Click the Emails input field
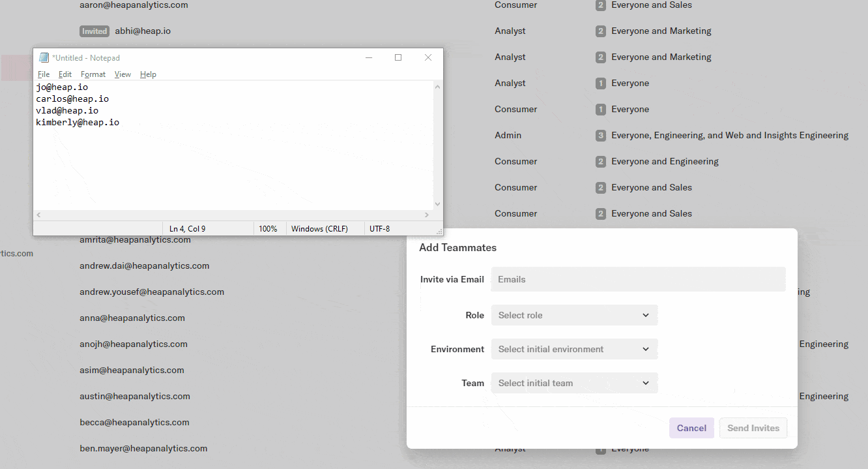 639,279
